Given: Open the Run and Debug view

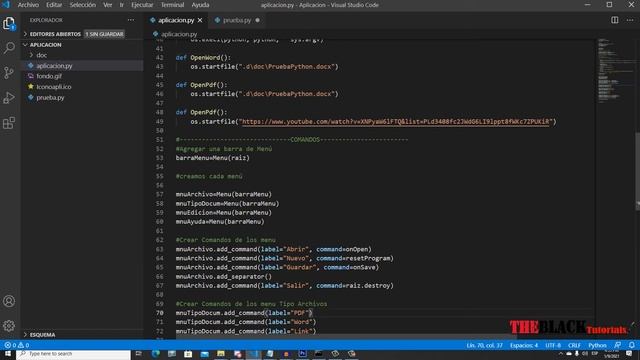Looking at the screenshot, I should [x=9, y=98].
